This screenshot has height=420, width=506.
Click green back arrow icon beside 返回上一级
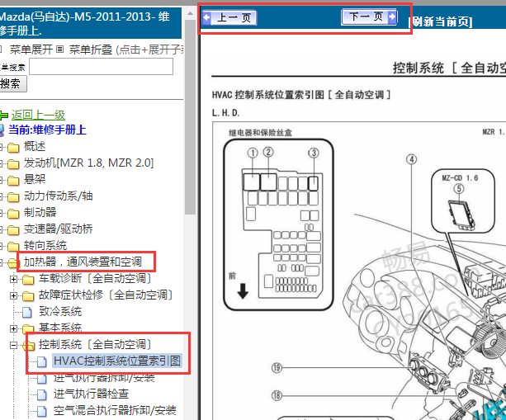[x=4, y=116]
